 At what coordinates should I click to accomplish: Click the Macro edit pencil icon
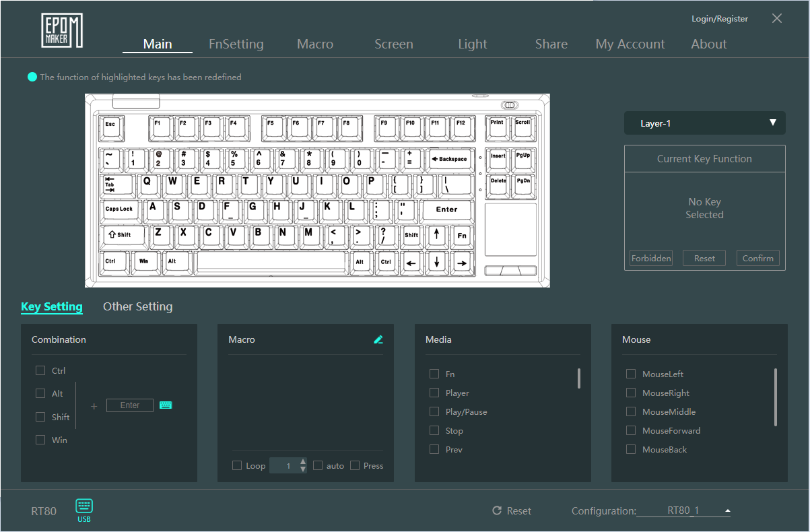(x=378, y=339)
